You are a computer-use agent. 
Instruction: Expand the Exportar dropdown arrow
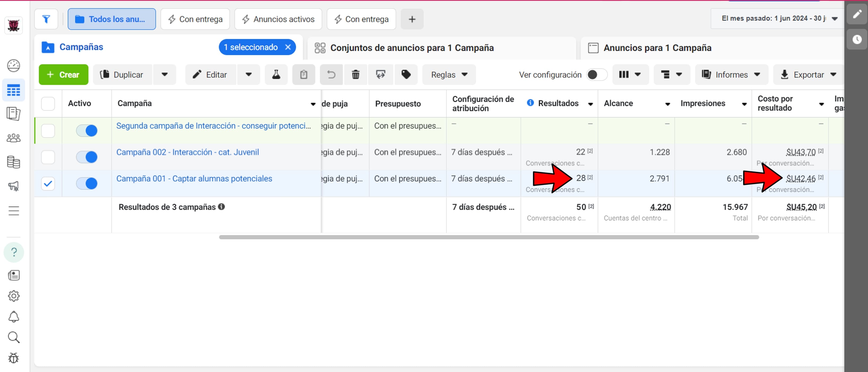click(x=833, y=74)
